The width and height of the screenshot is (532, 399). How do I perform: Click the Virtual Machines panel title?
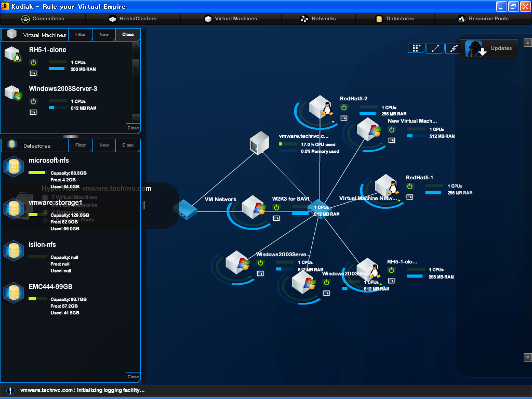(45, 35)
